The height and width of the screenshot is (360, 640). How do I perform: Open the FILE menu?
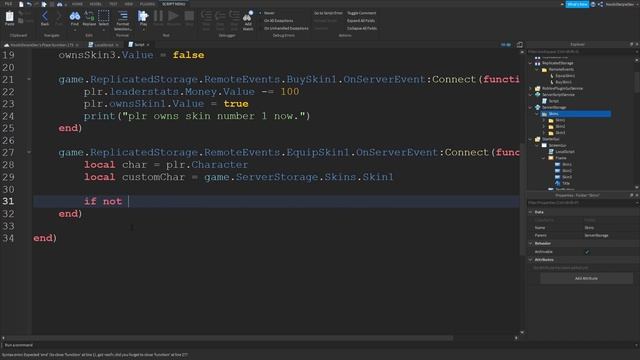(8, 4)
